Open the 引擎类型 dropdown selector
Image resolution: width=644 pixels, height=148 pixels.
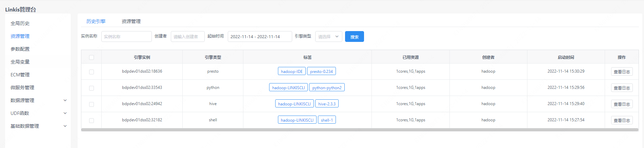click(x=328, y=36)
